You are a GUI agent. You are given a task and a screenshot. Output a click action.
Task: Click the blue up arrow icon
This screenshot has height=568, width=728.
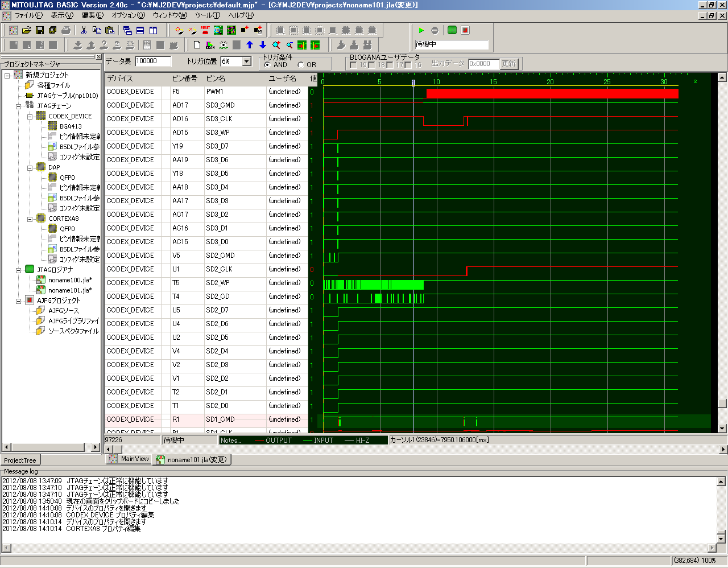click(x=250, y=45)
